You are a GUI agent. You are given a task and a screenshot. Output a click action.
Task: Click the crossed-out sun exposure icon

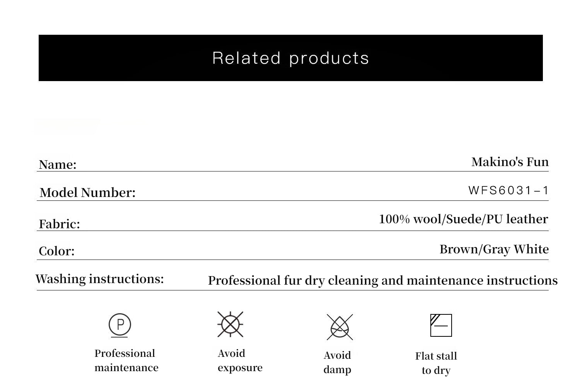click(x=230, y=324)
